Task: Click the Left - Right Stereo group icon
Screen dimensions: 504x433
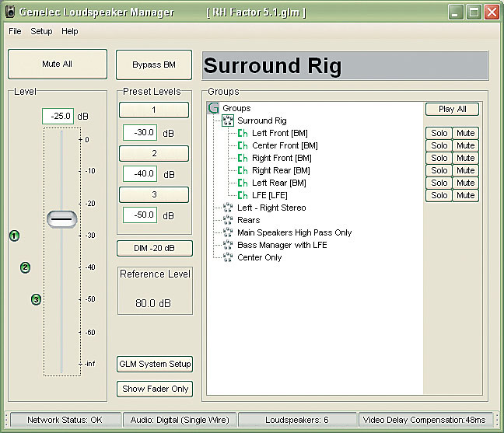Action: pyautogui.click(x=228, y=208)
